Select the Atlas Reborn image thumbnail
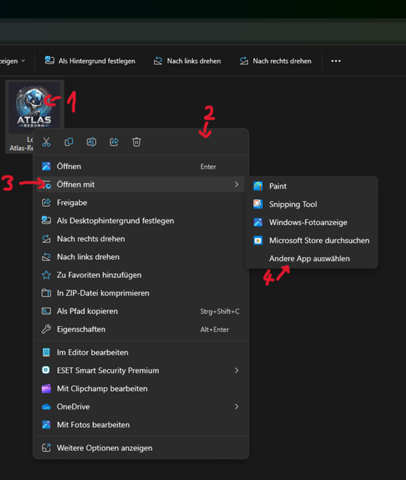 [35, 107]
